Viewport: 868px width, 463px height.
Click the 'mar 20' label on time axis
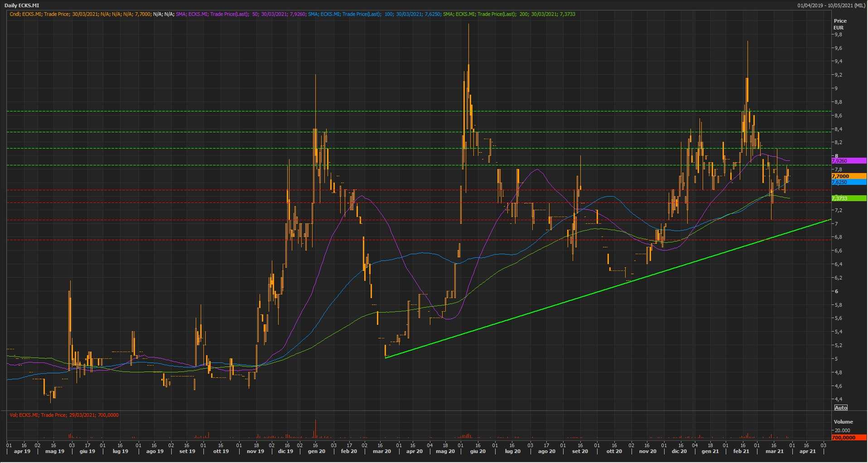[x=381, y=451]
